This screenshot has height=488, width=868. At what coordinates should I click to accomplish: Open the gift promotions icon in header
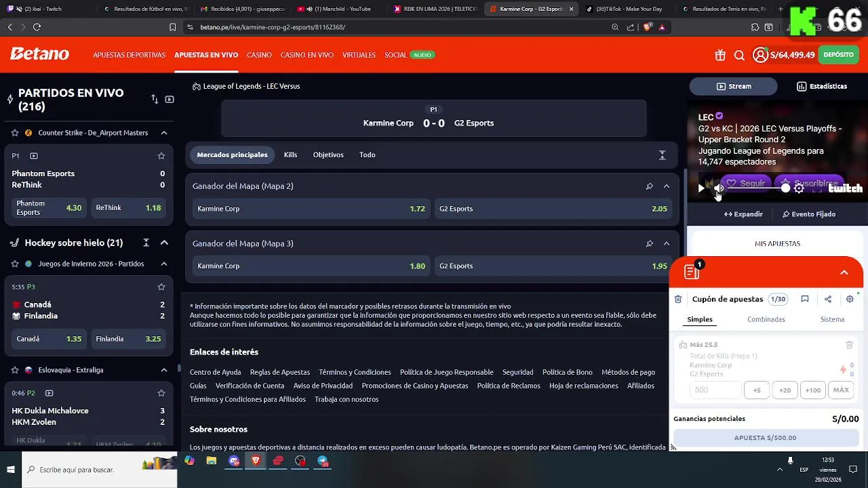click(x=720, y=55)
